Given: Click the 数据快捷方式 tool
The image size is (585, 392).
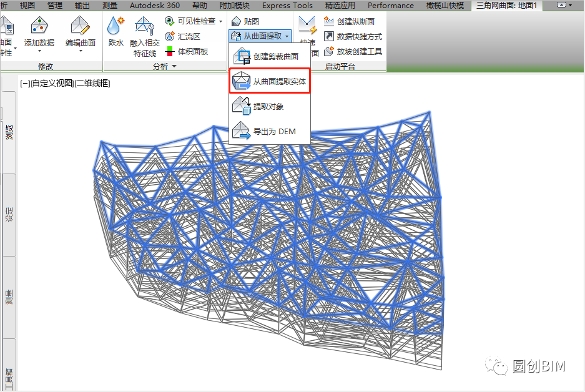Looking at the screenshot, I should click(x=353, y=36).
